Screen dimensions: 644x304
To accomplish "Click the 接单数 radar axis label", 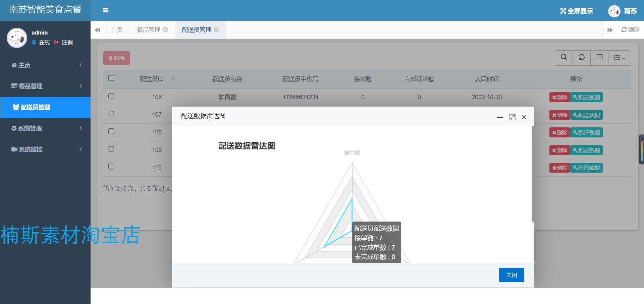I will (352, 153).
